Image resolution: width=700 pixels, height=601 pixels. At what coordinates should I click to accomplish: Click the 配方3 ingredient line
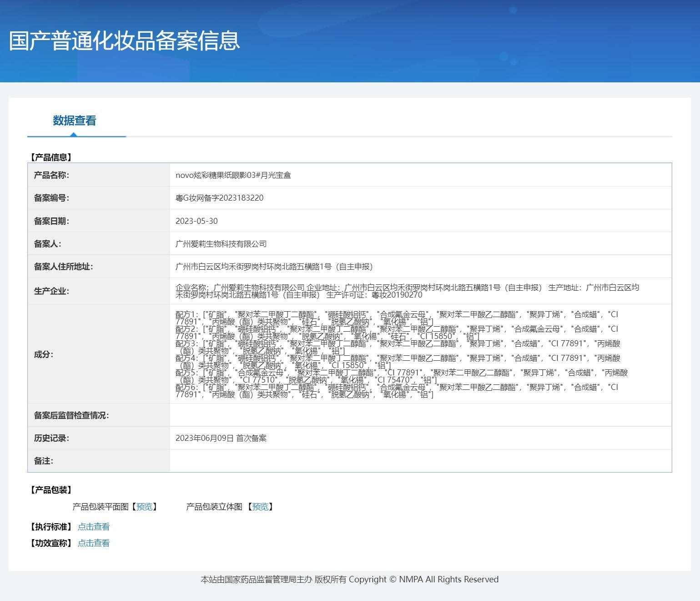[398, 347]
